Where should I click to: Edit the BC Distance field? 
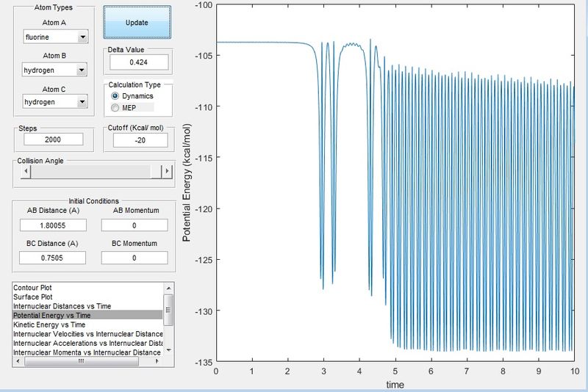coord(52,258)
